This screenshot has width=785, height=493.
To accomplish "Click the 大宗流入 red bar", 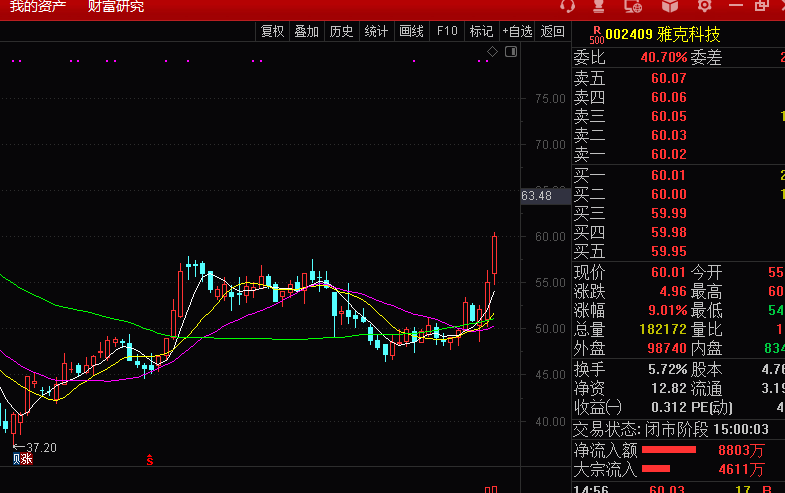I will tap(656, 469).
